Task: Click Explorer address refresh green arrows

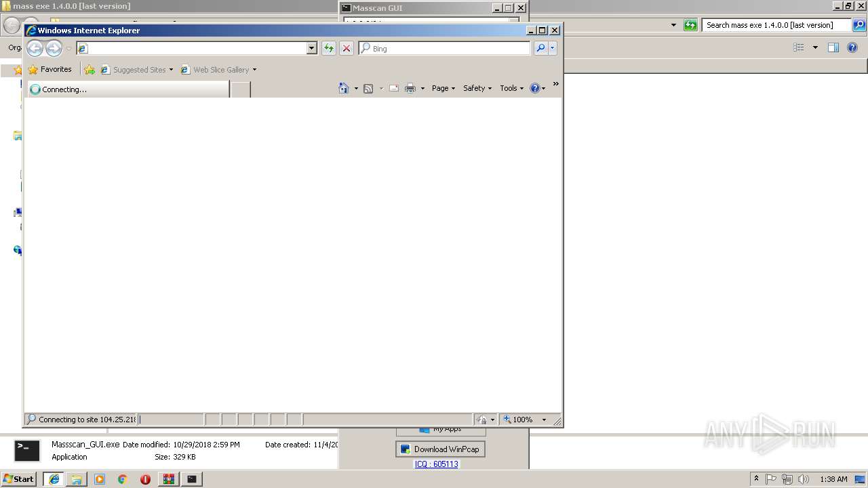Action: pos(690,25)
